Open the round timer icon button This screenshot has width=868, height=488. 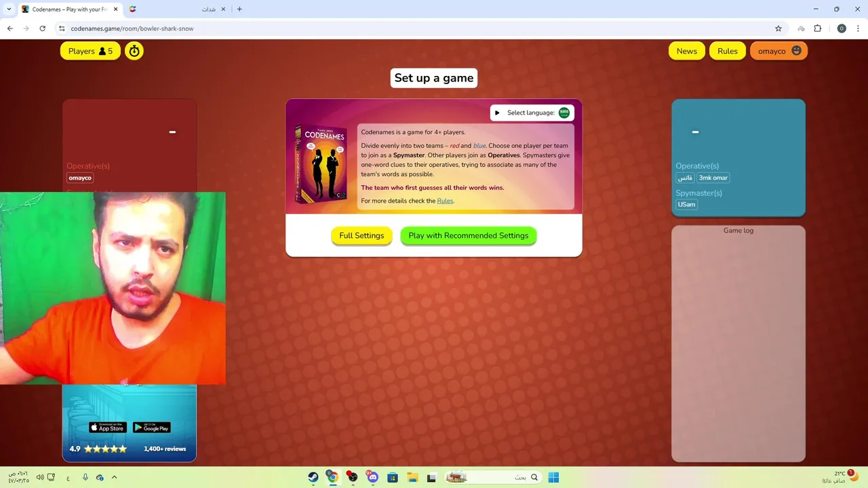(134, 51)
